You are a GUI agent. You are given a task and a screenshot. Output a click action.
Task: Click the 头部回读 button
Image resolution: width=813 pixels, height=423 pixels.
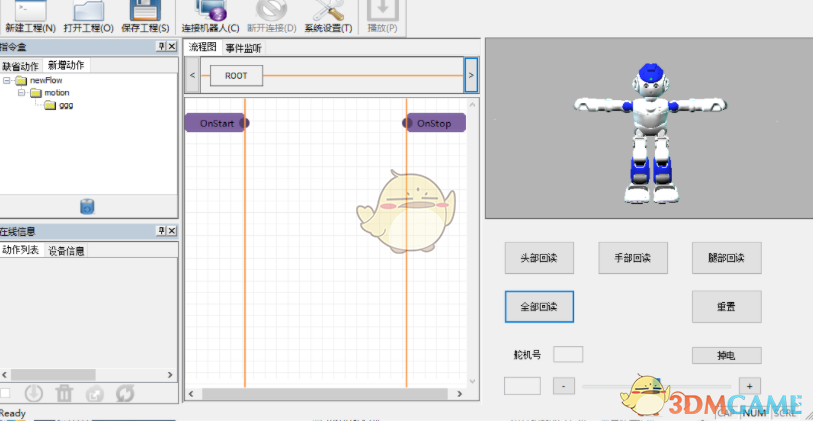coord(539,258)
